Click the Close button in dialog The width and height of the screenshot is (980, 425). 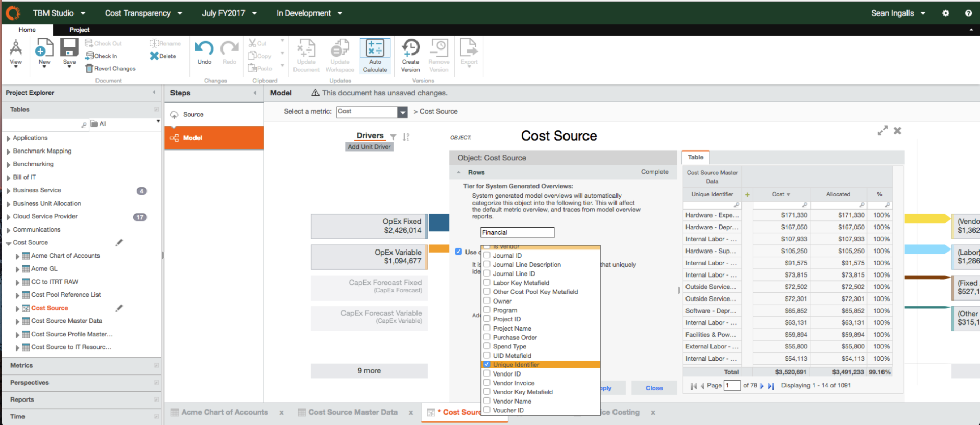click(654, 388)
